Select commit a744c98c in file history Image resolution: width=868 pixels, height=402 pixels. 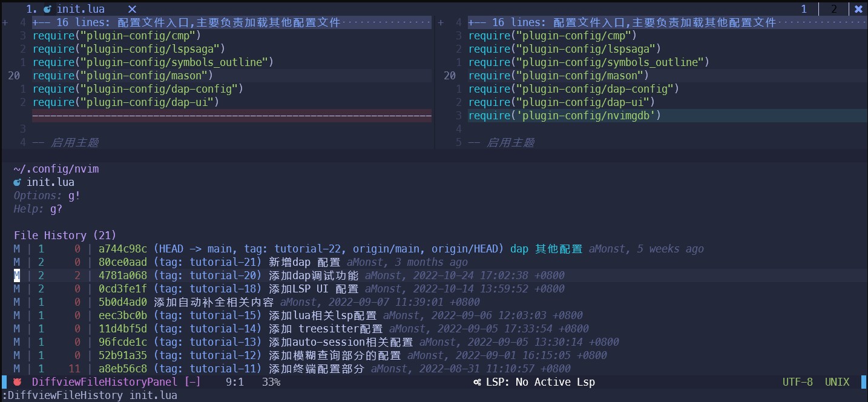coord(122,249)
